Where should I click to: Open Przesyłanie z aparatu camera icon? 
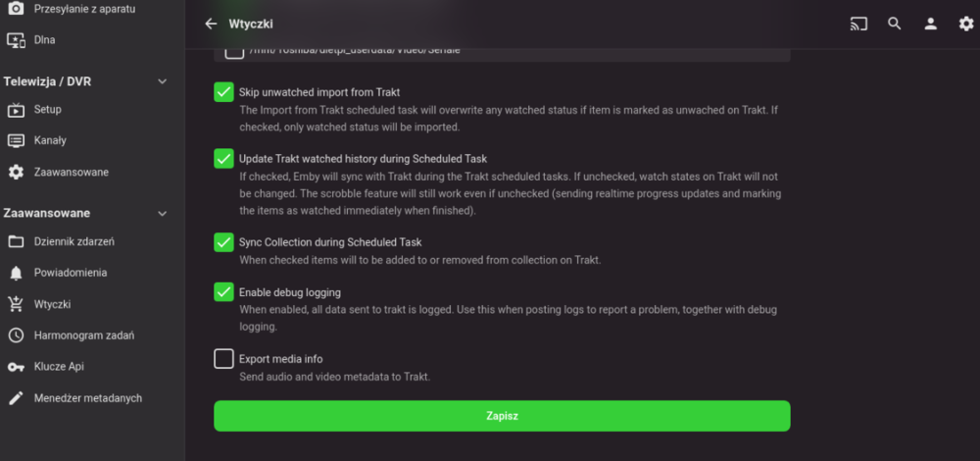16,9
